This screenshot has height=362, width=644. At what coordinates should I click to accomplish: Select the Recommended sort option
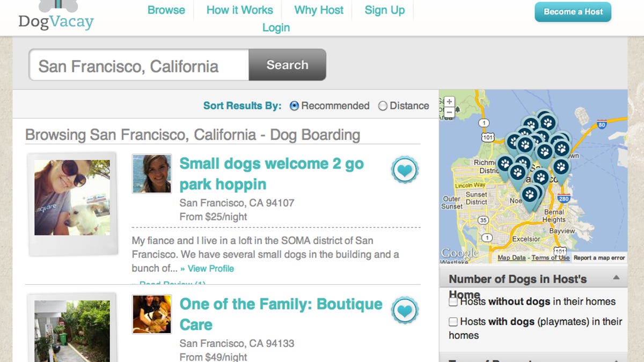tap(294, 106)
